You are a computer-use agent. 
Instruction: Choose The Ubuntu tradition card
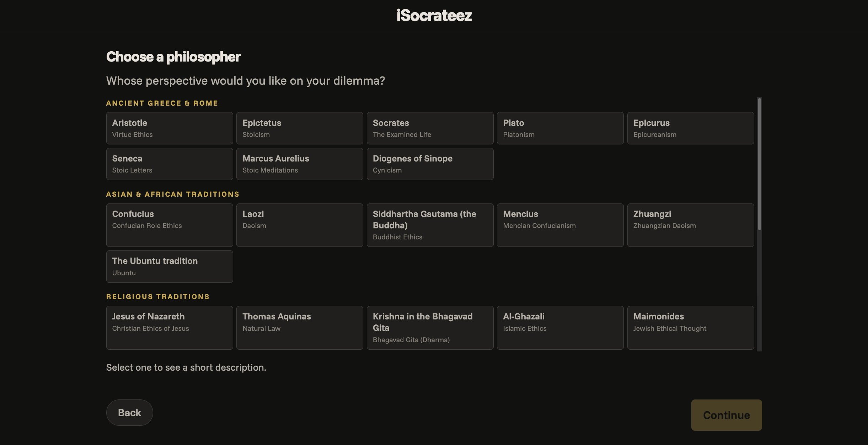click(x=170, y=266)
